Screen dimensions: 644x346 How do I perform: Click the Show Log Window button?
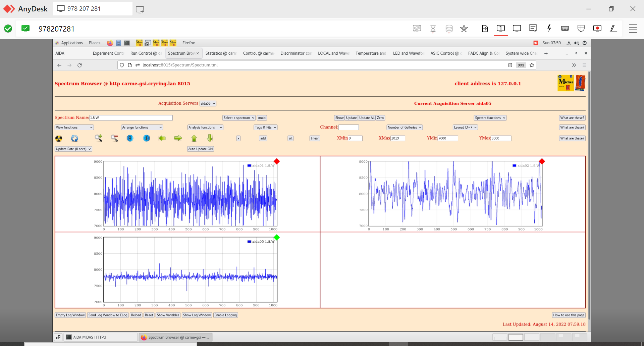point(197,315)
